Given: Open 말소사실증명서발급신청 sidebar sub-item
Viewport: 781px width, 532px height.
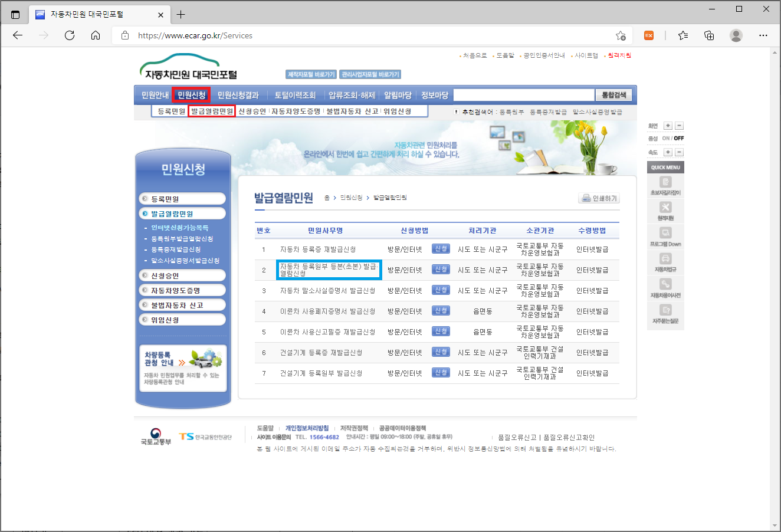Looking at the screenshot, I should (x=185, y=261).
